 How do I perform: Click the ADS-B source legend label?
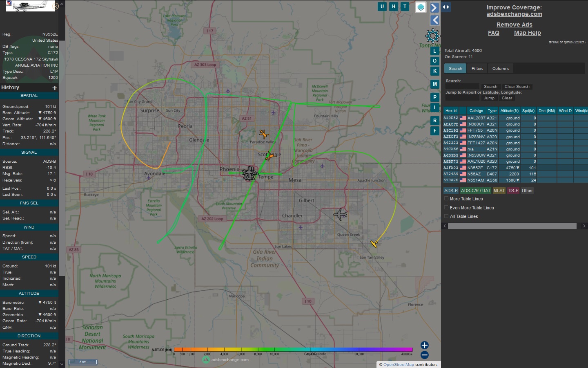coord(451,191)
